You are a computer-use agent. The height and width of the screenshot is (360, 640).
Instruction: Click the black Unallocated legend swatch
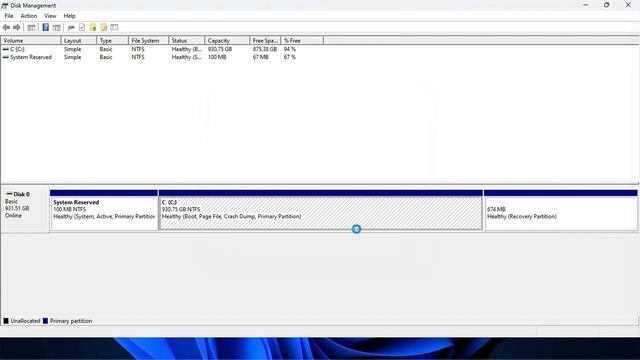tap(6, 321)
